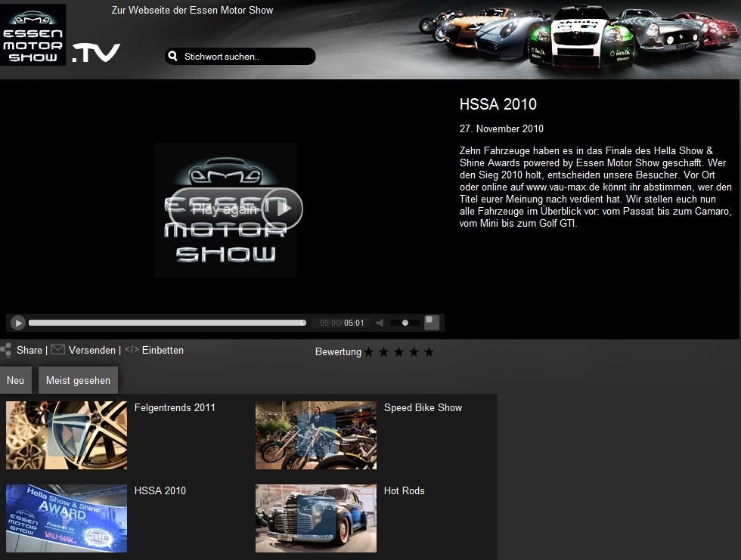Mute the video with the speaker icon
This screenshot has width=741, height=560.
click(x=380, y=323)
